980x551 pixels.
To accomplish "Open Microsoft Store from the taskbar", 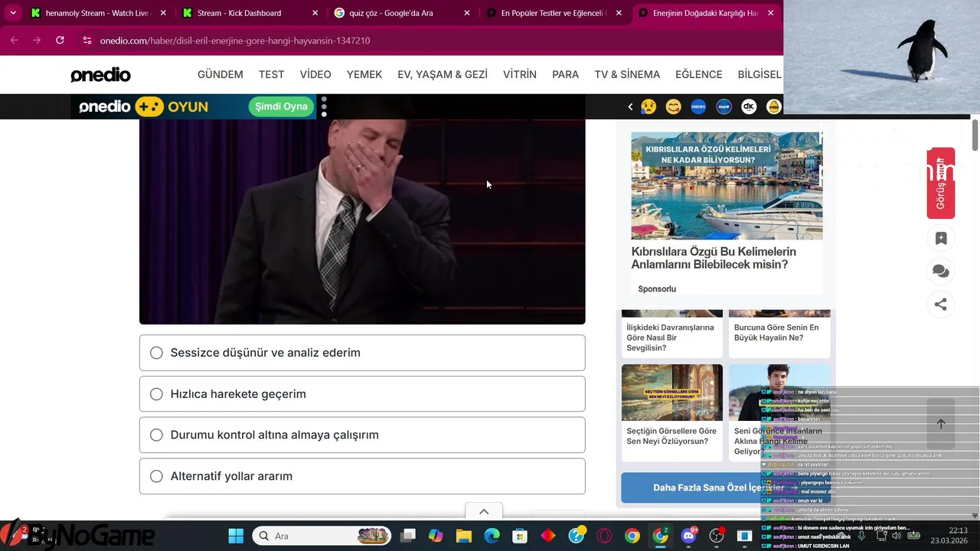I will (x=520, y=536).
